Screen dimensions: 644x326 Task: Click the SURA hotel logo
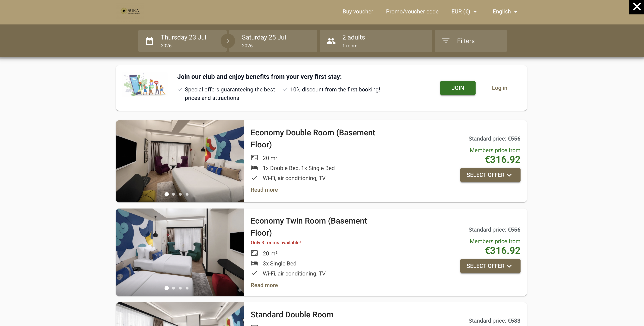(x=130, y=11)
